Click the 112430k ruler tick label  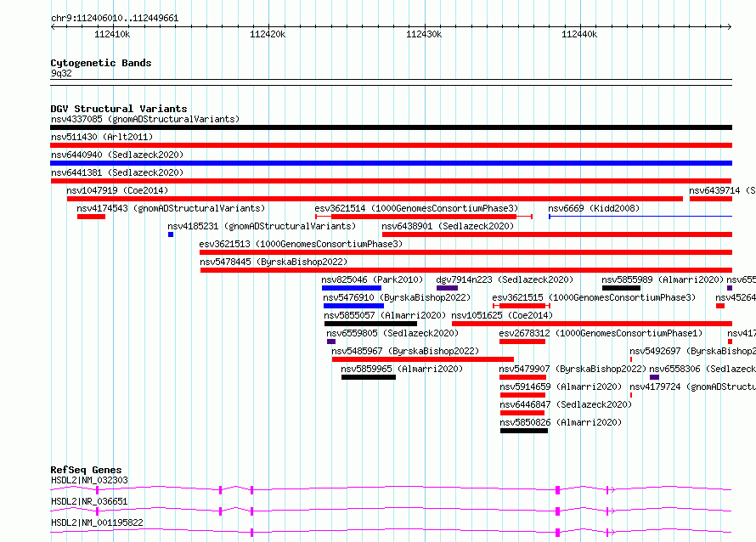pyautogui.click(x=424, y=34)
